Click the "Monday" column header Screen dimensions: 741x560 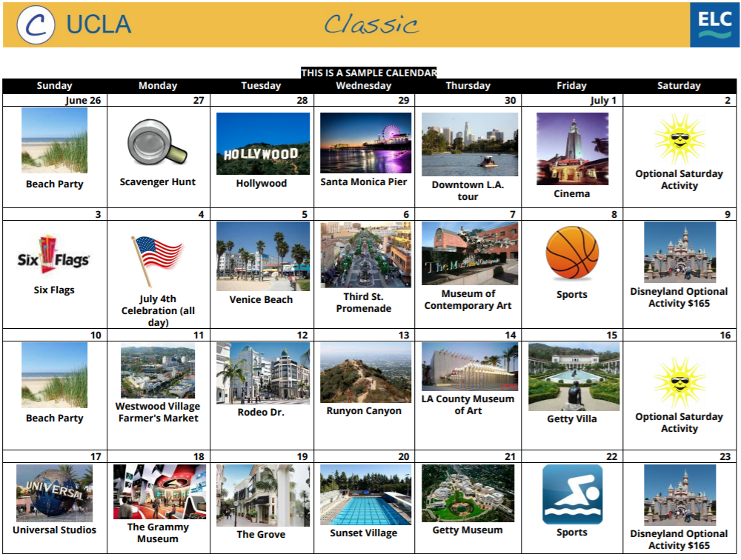pos(158,85)
